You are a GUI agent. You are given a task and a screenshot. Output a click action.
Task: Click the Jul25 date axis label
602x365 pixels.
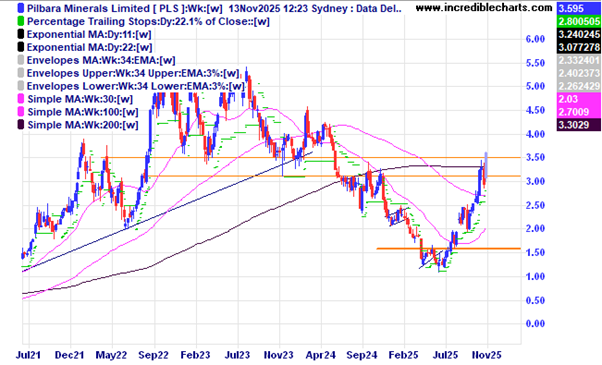point(446,355)
